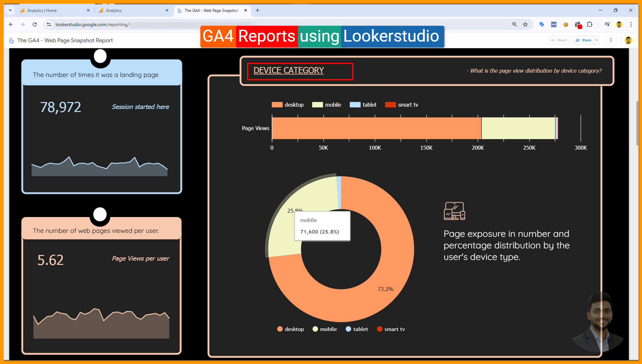This screenshot has width=642, height=364.
Task: Click smart tv color swatch in legend
Action: (x=390, y=105)
